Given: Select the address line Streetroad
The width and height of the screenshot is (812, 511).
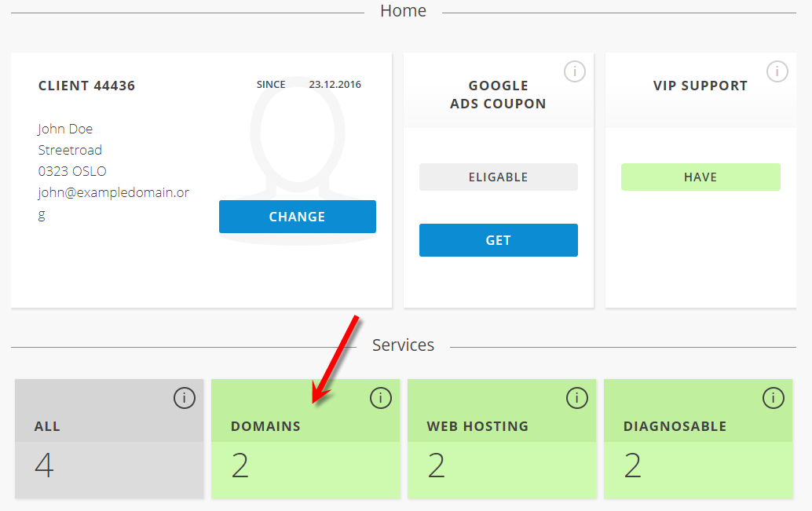Looking at the screenshot, I should pos(70,150).
